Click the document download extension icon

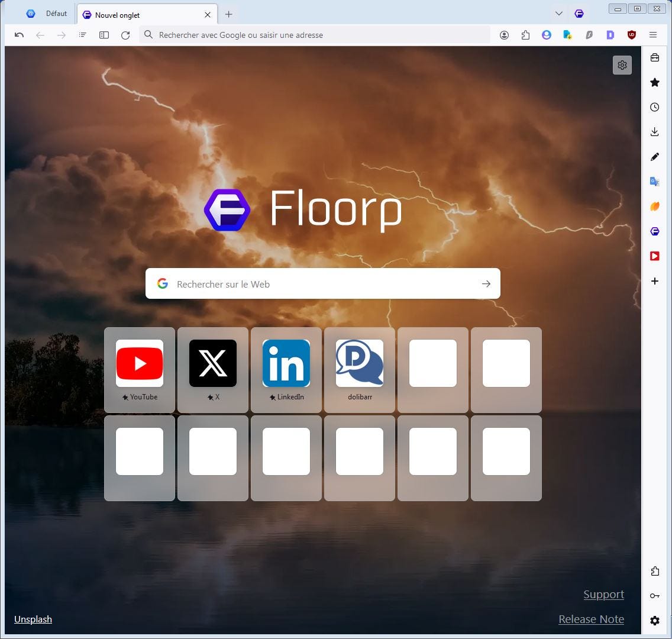[567, 35]
